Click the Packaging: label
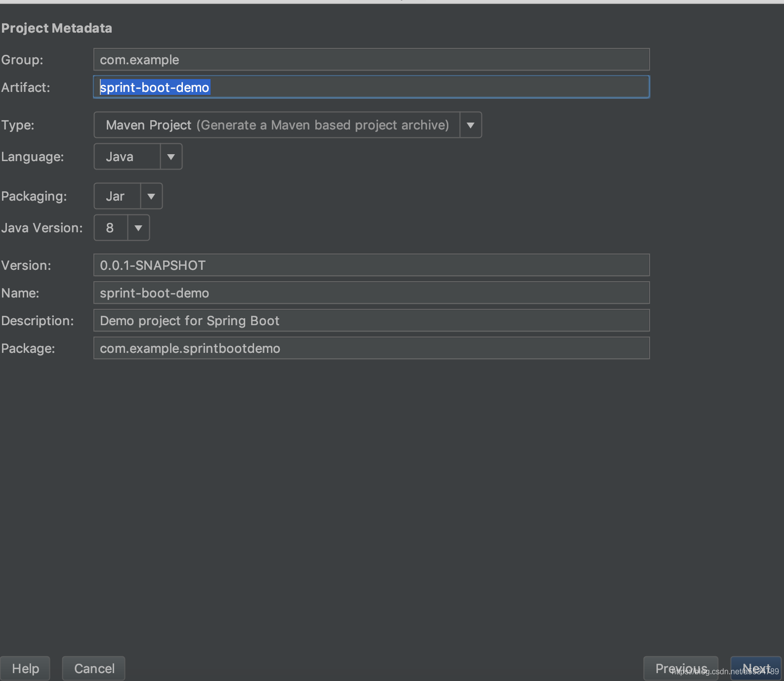Viewport: 784px width, 681px height. click(x=34, y=196)
